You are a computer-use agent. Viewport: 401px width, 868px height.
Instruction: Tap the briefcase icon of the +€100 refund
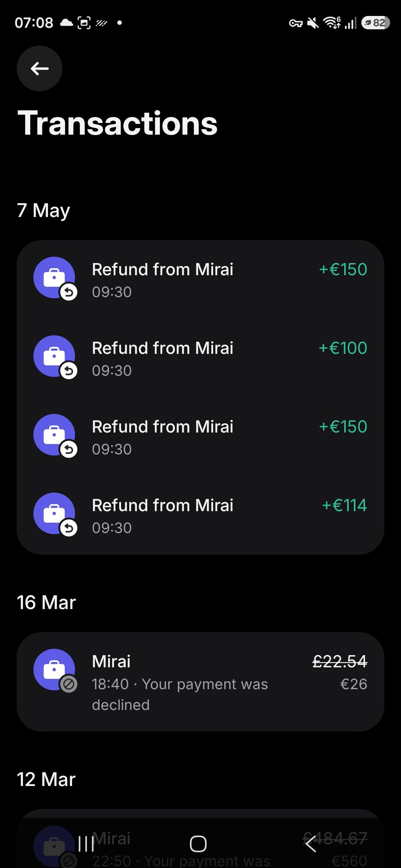point(54,356)
